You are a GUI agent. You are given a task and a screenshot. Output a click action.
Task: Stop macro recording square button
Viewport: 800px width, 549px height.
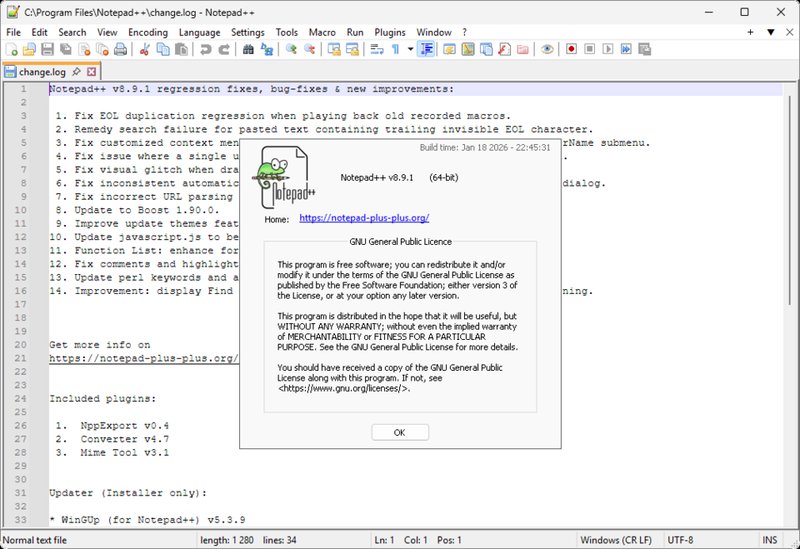coord(590,49)
